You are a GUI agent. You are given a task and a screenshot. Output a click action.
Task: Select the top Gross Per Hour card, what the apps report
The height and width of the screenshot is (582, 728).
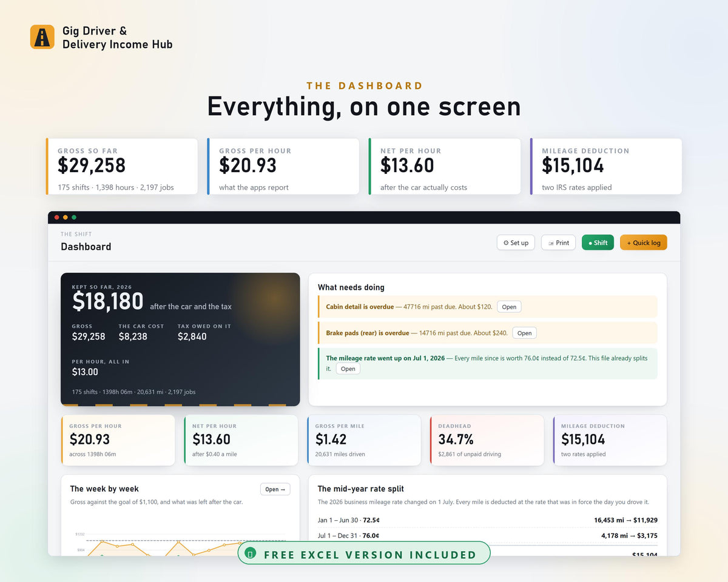pos(283,167)
